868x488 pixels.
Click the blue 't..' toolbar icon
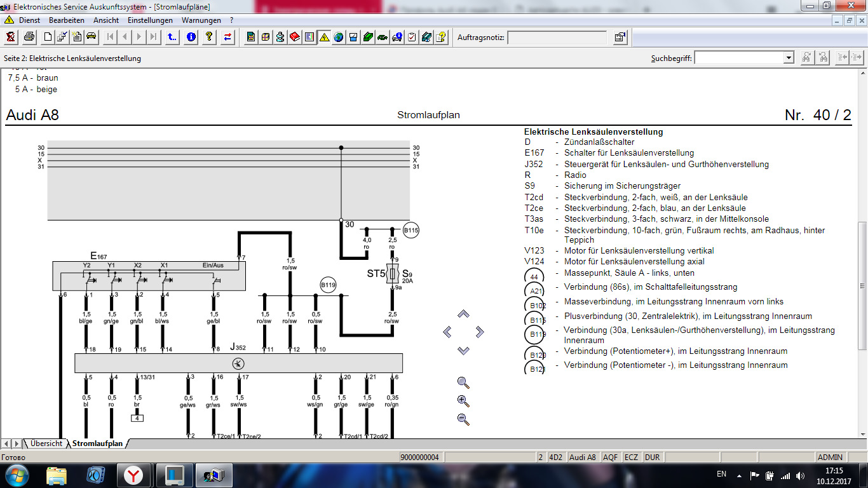click(172, 37)
